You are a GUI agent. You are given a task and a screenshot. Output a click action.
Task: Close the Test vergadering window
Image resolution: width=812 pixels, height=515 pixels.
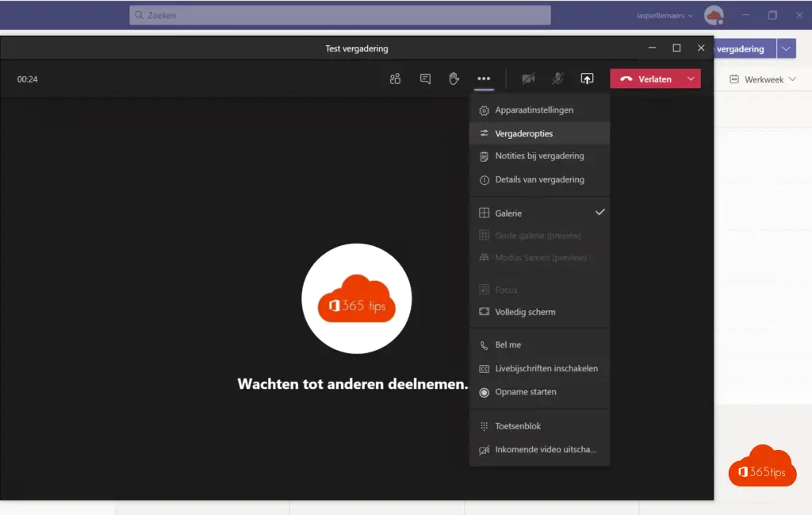pos(701,48)
